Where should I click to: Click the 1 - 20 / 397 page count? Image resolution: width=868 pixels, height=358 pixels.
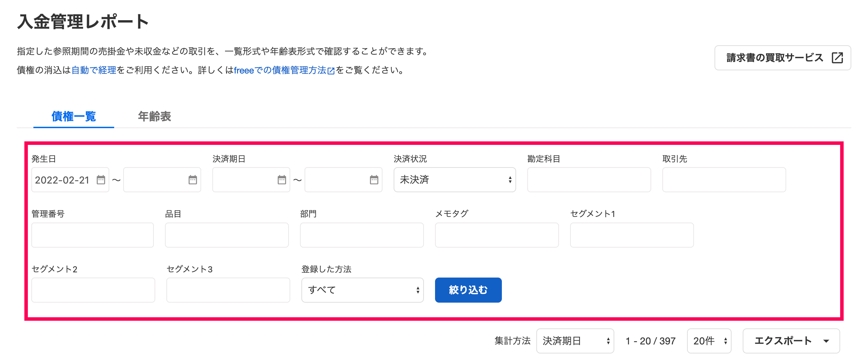[x=650, y=341]
